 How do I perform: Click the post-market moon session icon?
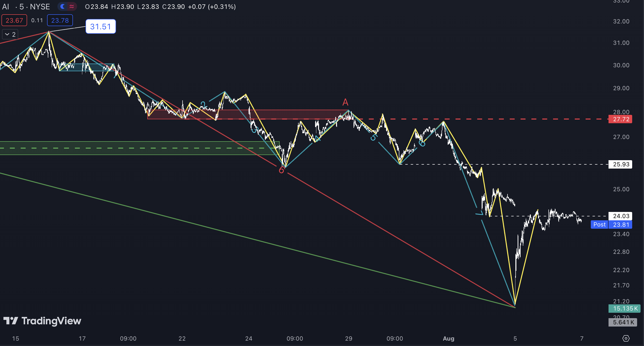63,6
